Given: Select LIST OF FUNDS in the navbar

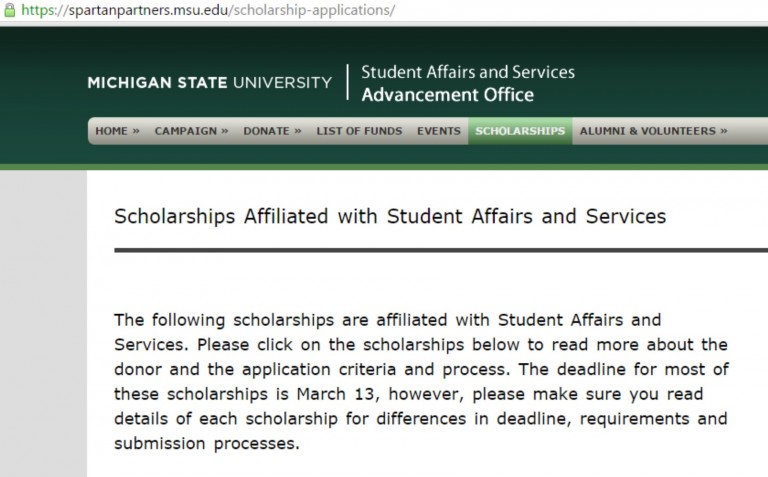Looking at the screenshot, I should (x=359, y=131).
